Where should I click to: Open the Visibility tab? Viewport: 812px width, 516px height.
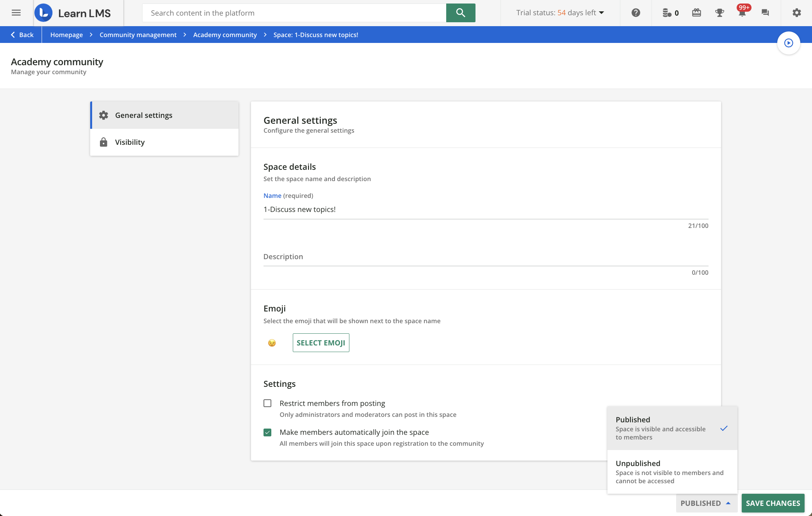[164, 142]
